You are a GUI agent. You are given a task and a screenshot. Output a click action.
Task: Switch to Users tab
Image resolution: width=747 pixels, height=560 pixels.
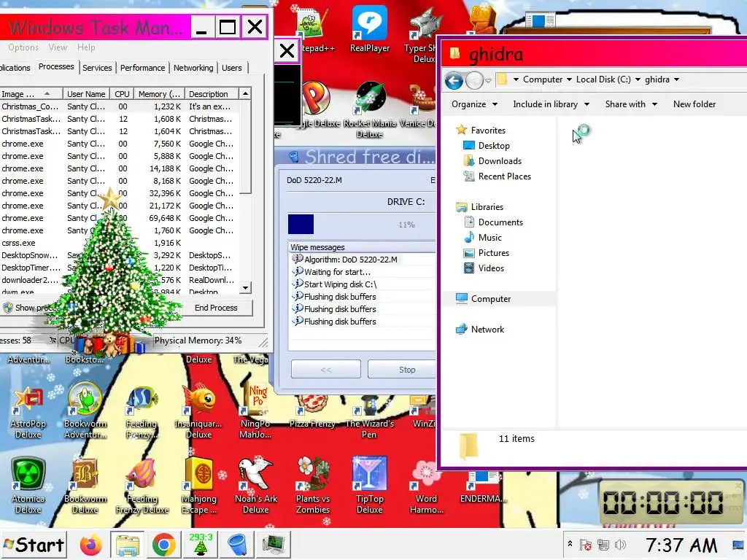click(x=231, y=68)
